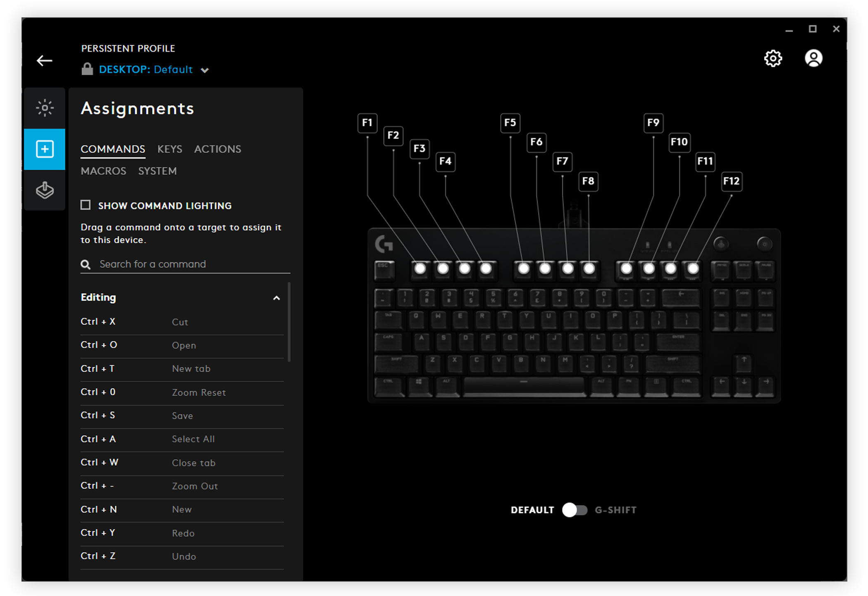Switch to the MACROS tab
The height and width of the screenshot is (596, 868).
tap(103, 171)
